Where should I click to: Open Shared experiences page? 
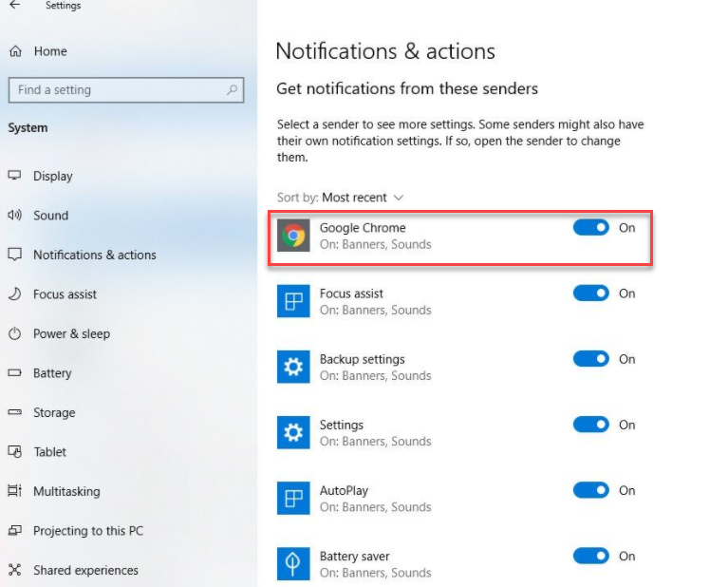point(85,570)
